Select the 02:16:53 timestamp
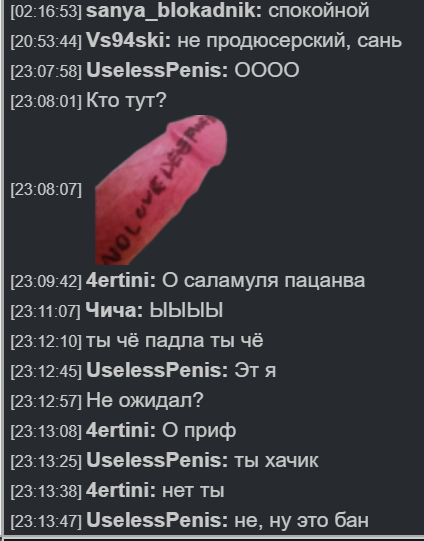Viewport: 424px width, 541px height. (46, 12)
